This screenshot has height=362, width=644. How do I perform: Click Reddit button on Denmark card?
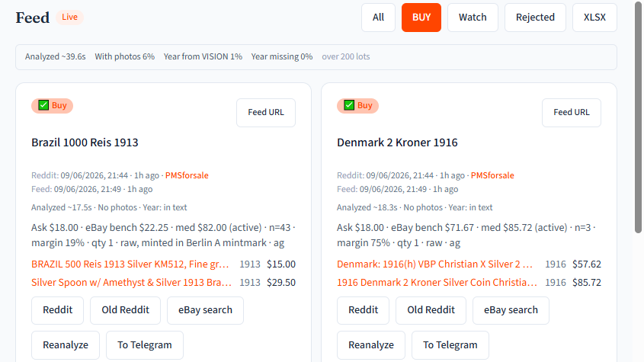coord(363,310)
